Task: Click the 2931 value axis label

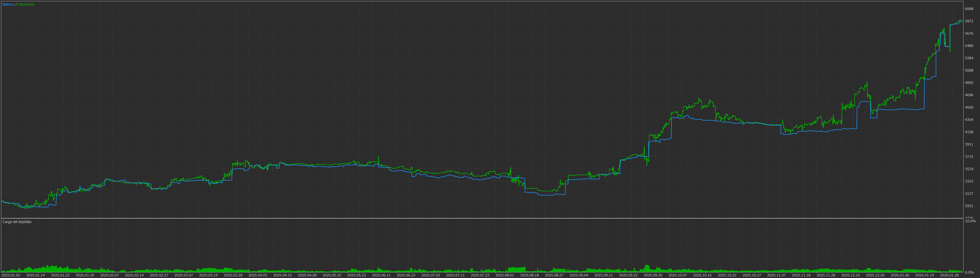Action: tap(969, 206)
